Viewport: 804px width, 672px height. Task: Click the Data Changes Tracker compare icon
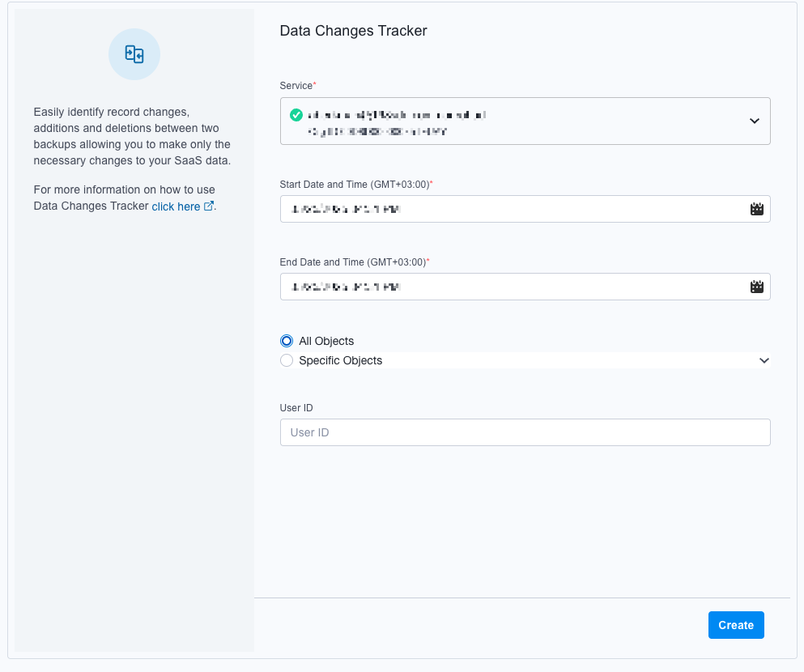(x=134, y=54)
